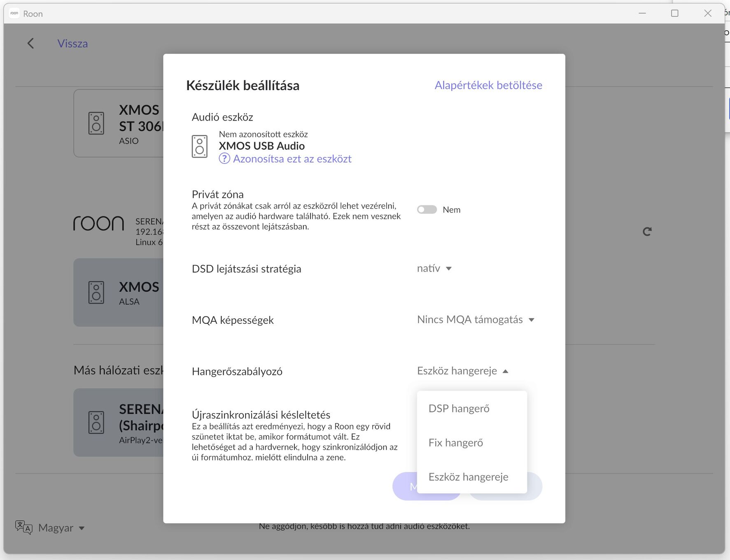Click the language translate icon
The image size is (730, 560).
(x=24, y=527)
